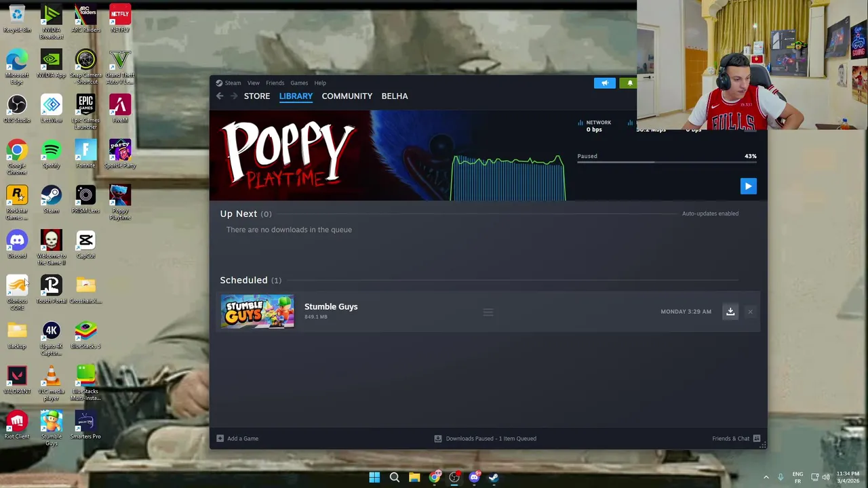Open the Friends menu in Steam

tap(275, 83)
